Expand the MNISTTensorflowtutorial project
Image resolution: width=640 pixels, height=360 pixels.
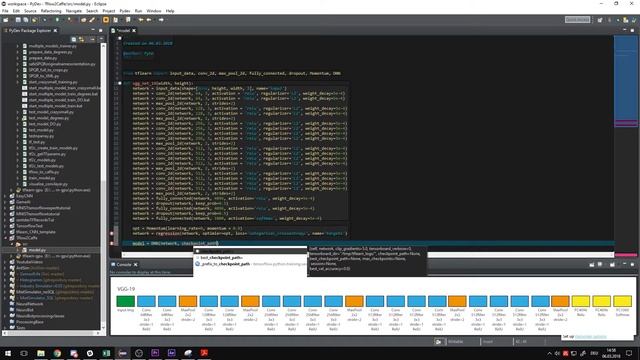[5, 214]
